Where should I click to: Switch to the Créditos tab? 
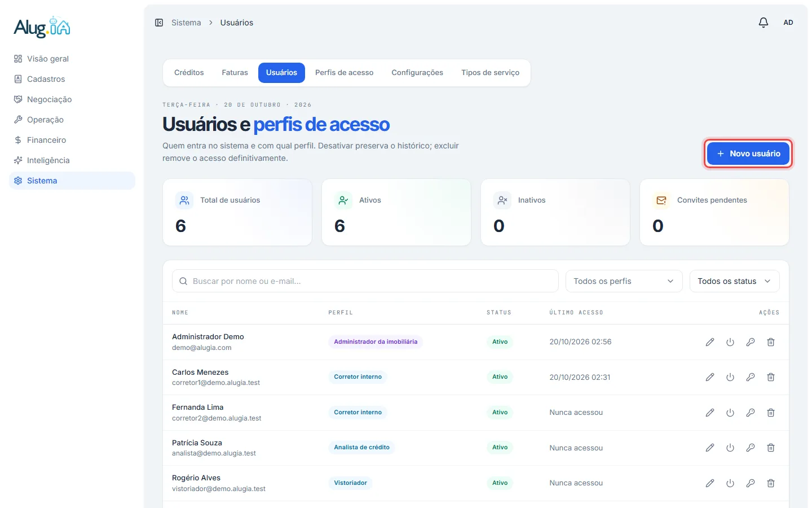189,73
